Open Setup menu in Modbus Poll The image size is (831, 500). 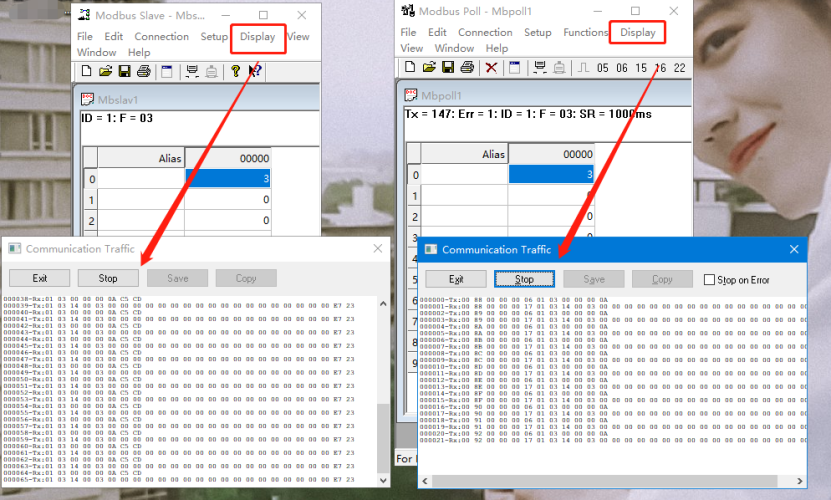click(537, 32)
